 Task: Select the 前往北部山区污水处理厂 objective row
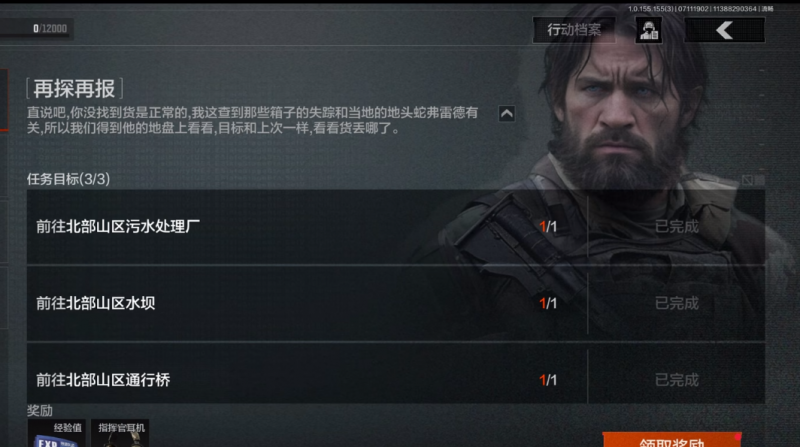pyautogui.click(x=395, y=227)
